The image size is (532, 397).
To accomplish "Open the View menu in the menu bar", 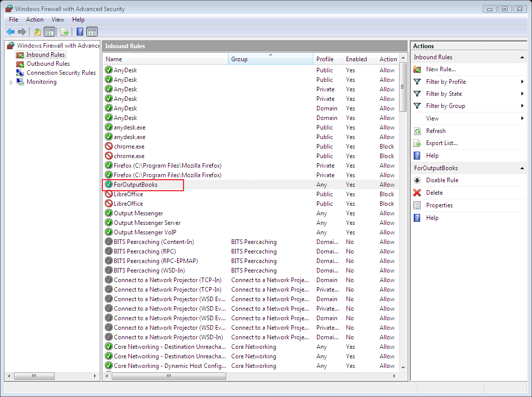I will click(58, 20).
